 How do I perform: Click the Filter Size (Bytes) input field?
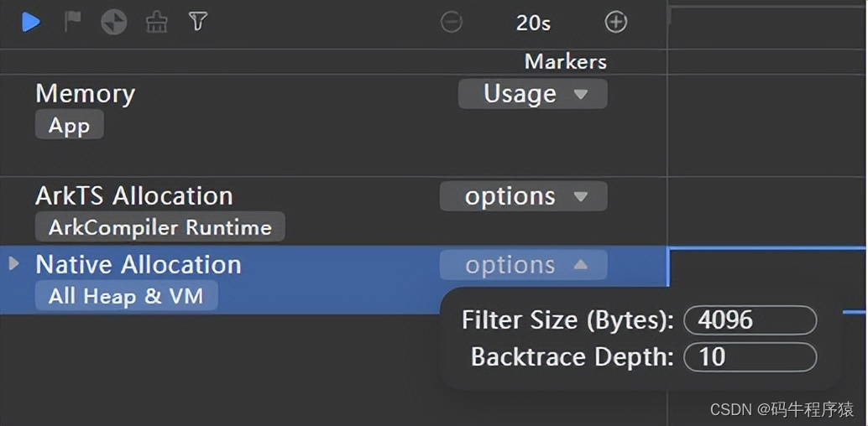pos(750,320)
